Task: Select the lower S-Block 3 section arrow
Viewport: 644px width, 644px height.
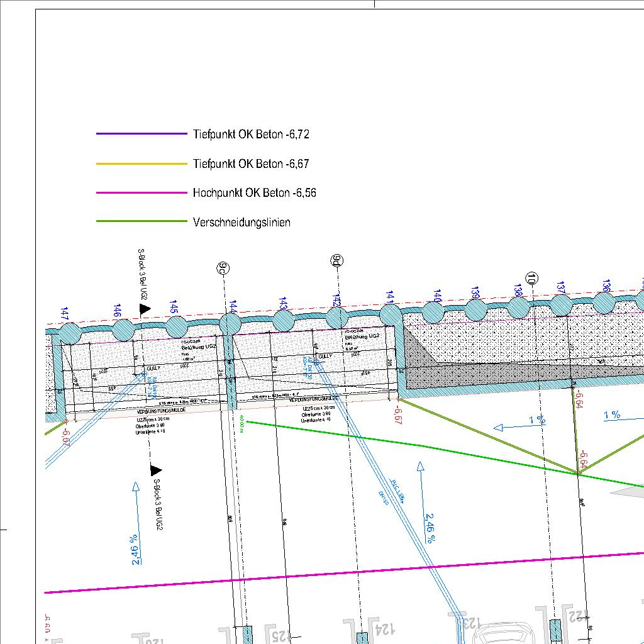Action: 155,470
